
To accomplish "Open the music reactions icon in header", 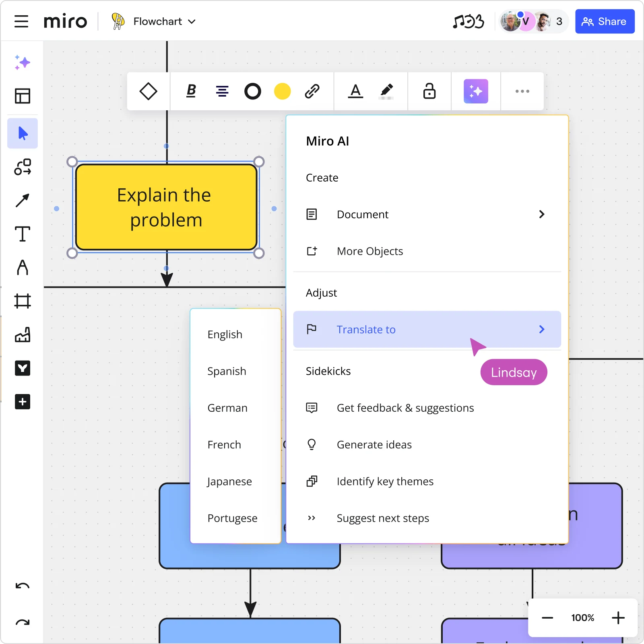I will [469, 21].
